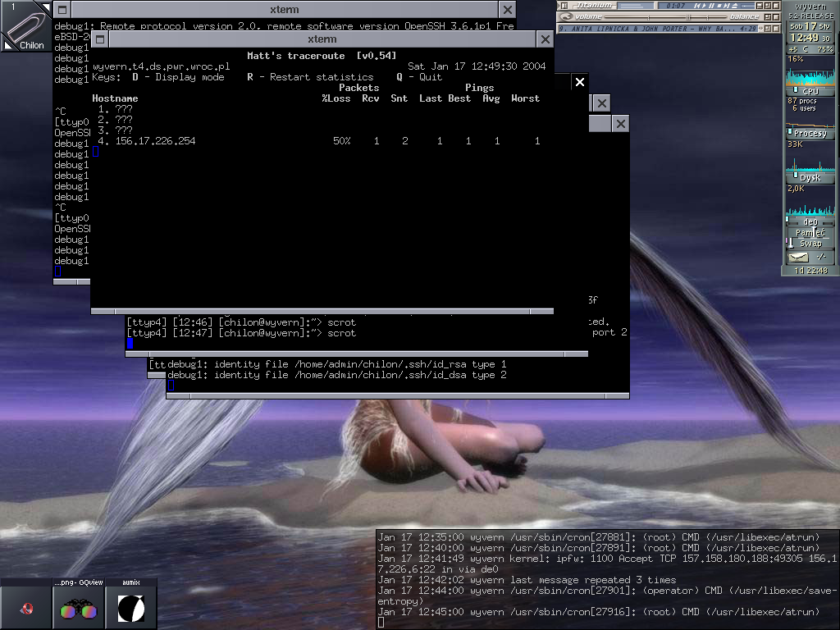
Task: Click the Pamięć memory meter
Action: pyautogui.click(x=810, y=233)
